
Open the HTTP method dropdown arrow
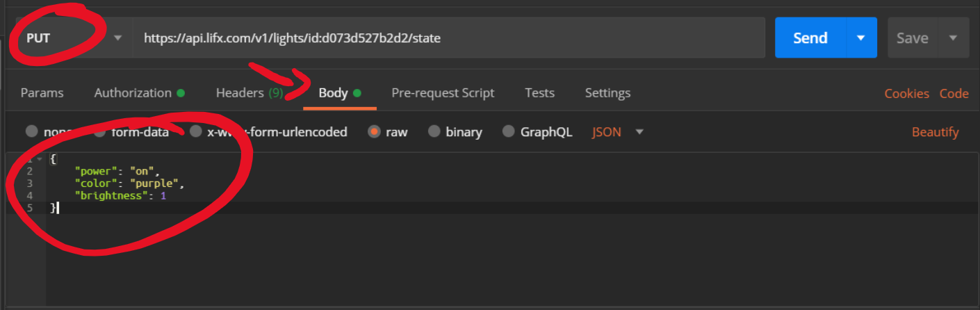coord(117,38)
